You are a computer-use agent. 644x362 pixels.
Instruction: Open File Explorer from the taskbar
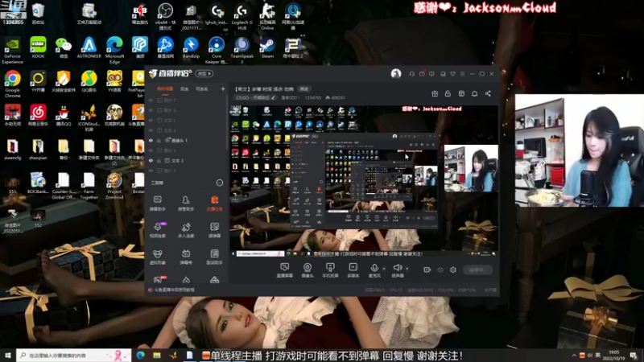tap(157, 355)
